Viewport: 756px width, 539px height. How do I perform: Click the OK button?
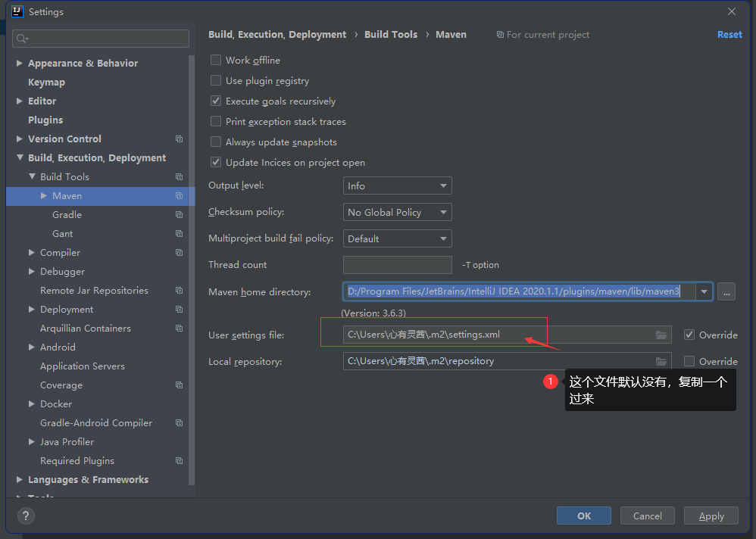point(584,516)
